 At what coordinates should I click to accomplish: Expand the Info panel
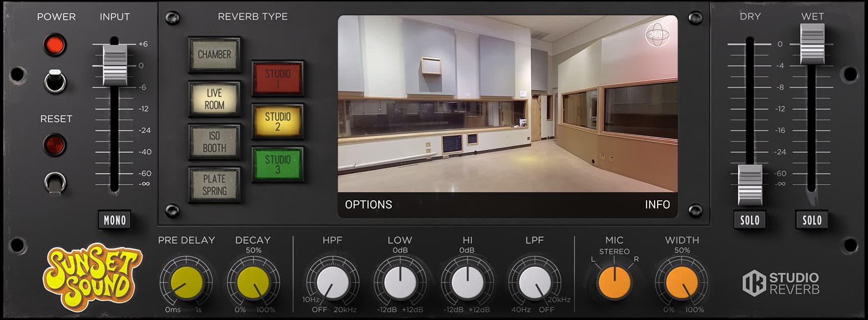tap(657, 204)
